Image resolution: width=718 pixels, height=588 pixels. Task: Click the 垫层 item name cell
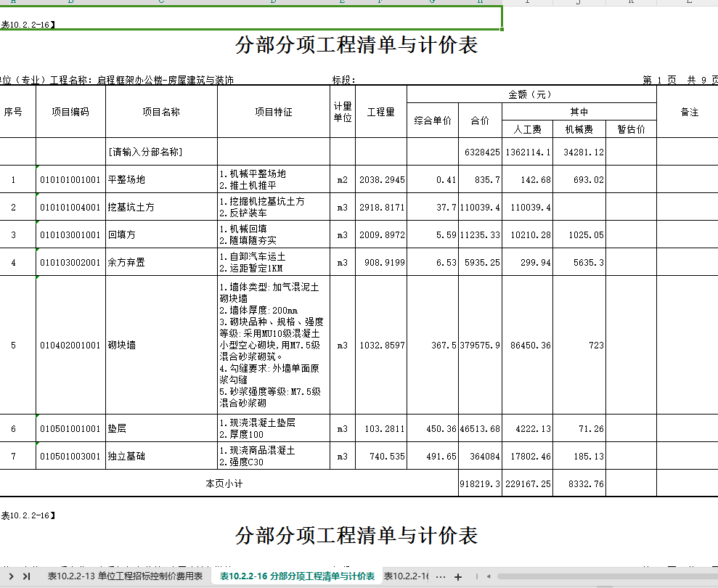[161, 428]
